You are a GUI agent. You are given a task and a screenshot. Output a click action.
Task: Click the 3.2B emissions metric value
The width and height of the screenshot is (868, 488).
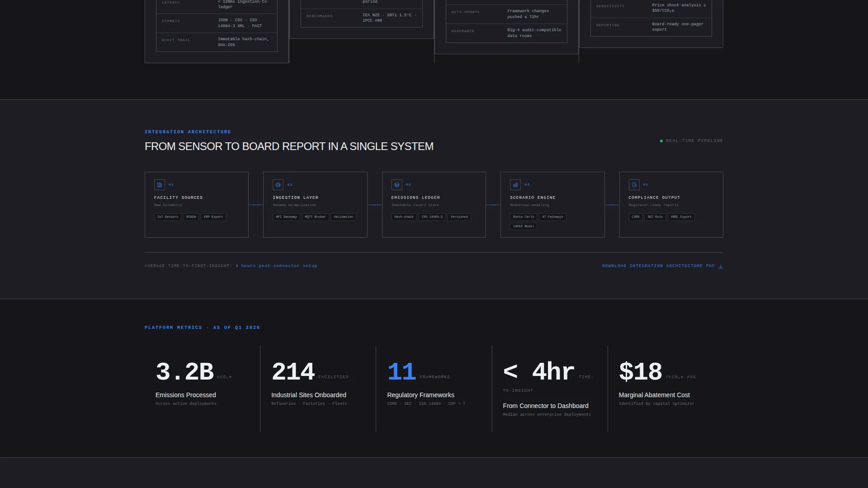[184, 372]
